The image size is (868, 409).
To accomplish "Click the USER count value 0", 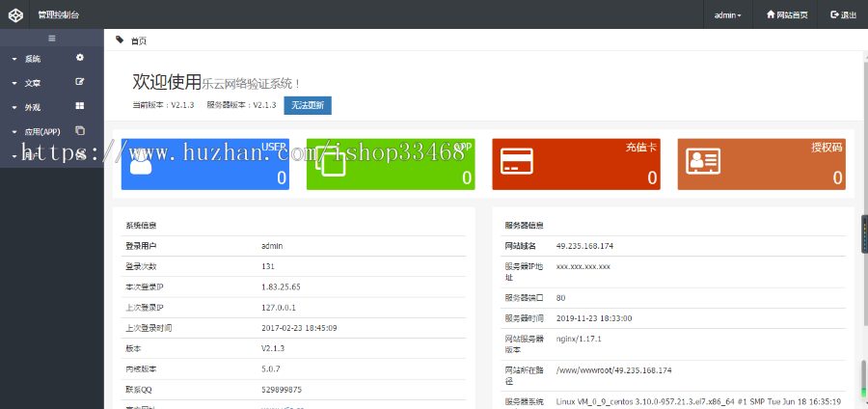I will click(x=282, y=177).
